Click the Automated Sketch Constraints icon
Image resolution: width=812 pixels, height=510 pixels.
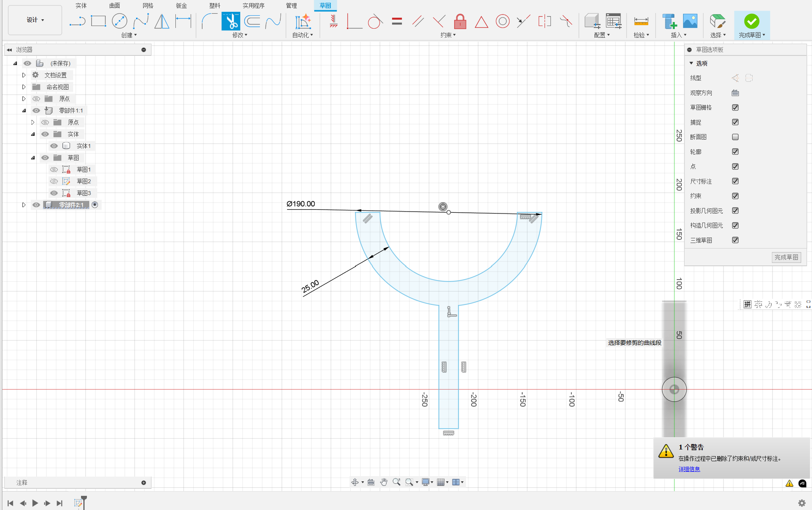tap(303, 21)
